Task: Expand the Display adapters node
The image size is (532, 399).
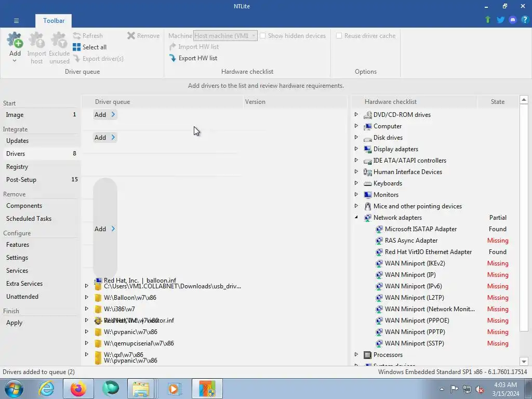Action: 356,149
